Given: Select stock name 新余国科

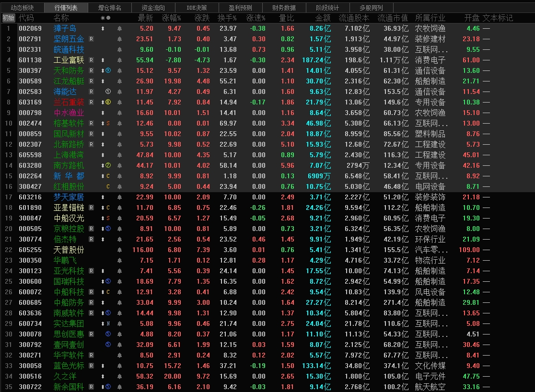Looking at the screenshot, I should 69,387.
